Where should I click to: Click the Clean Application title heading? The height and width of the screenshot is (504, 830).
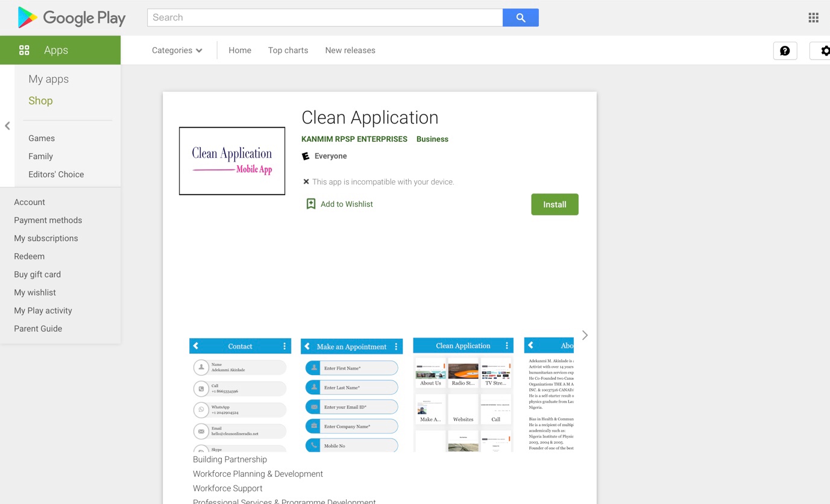[370, 118]
